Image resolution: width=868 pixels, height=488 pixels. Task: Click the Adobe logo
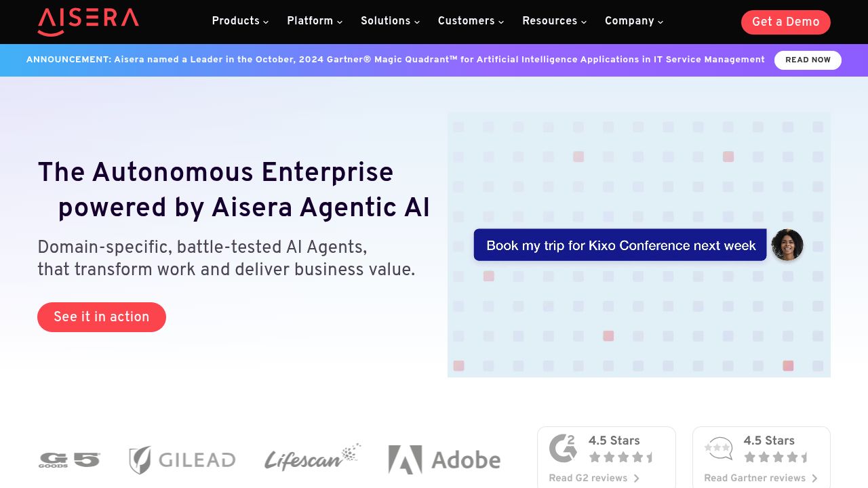[x=444, y=460]
